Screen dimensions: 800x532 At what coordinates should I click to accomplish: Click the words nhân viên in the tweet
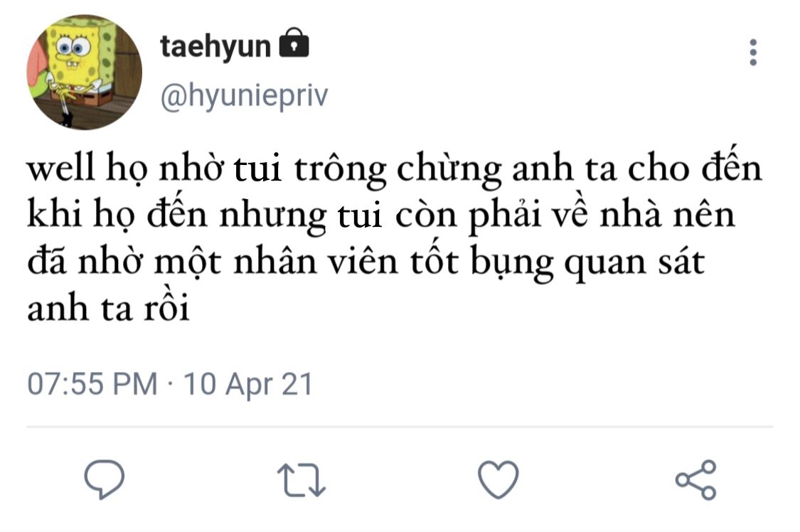(315, 262)
